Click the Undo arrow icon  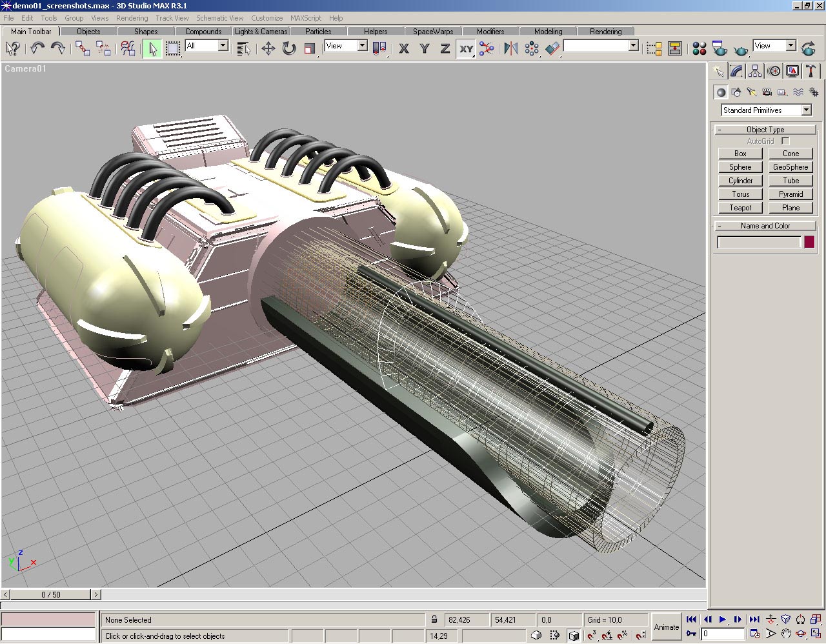pyautogui.click(x=37, y=48)
